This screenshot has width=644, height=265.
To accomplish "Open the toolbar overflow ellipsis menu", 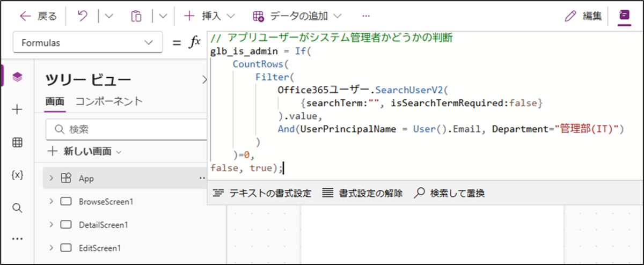I will pos(366,16).
